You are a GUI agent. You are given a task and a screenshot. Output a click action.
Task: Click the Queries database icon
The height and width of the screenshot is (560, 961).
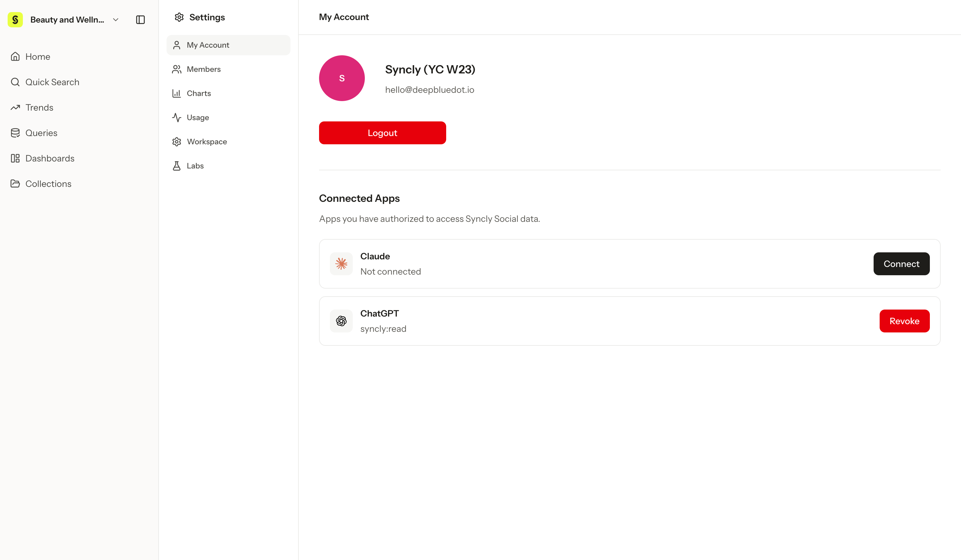pos(15,133)
